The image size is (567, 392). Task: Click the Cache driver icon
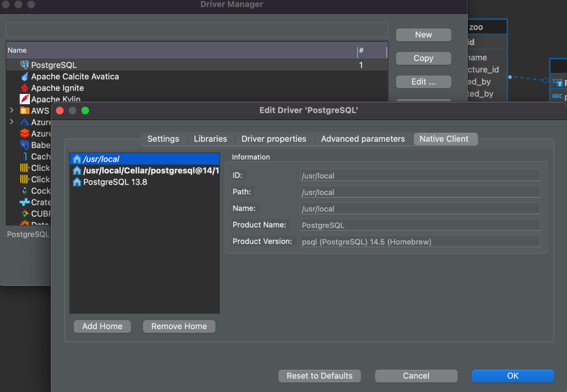pos(25,156)
